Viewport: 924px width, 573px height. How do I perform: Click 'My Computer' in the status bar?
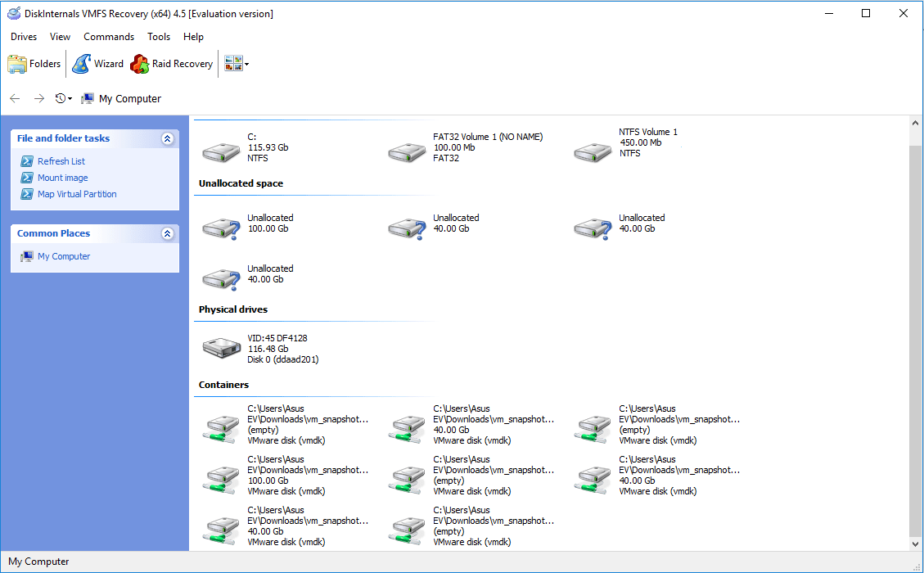pos(39,562)
